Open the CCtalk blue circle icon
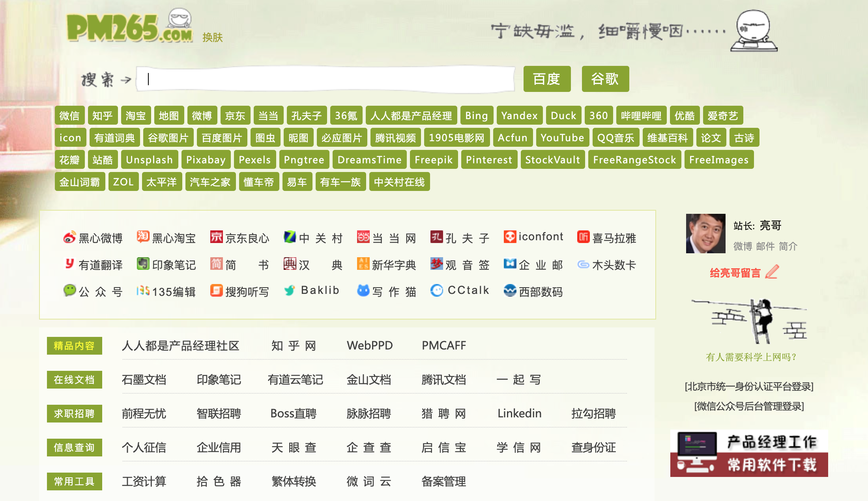 [436, 290]
